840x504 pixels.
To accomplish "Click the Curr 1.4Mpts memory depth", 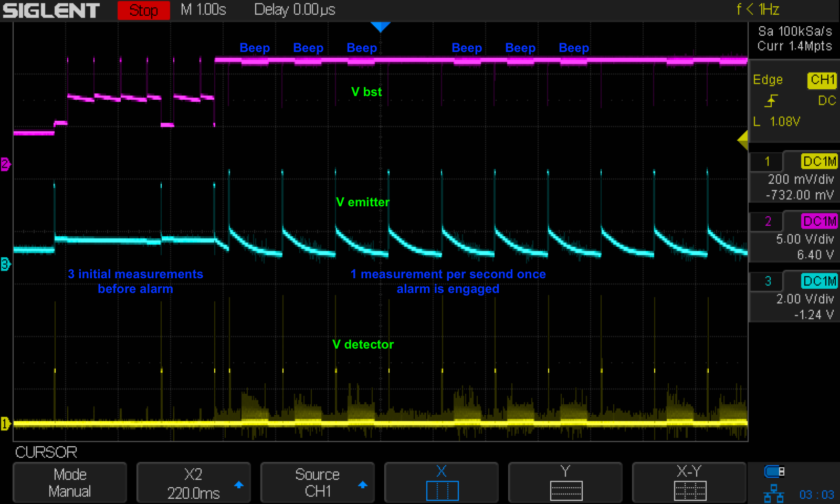I will (x=794, y=46).
